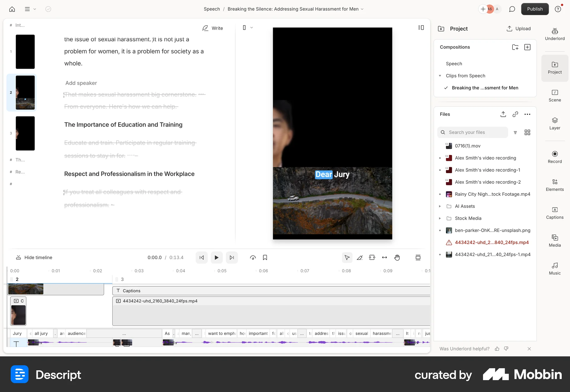Switch to the Record panel
570x392 pixels.
tap(555, 157)
